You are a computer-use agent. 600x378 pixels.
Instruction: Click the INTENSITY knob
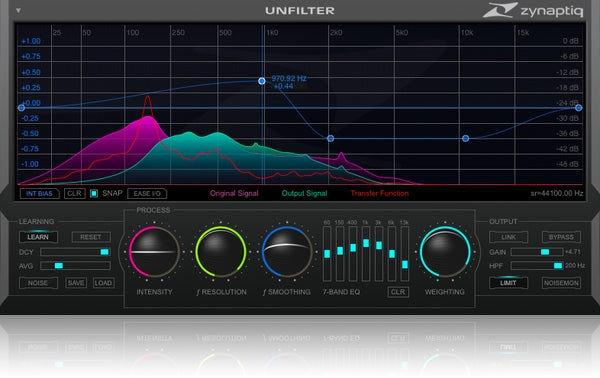tap(154, 252)
